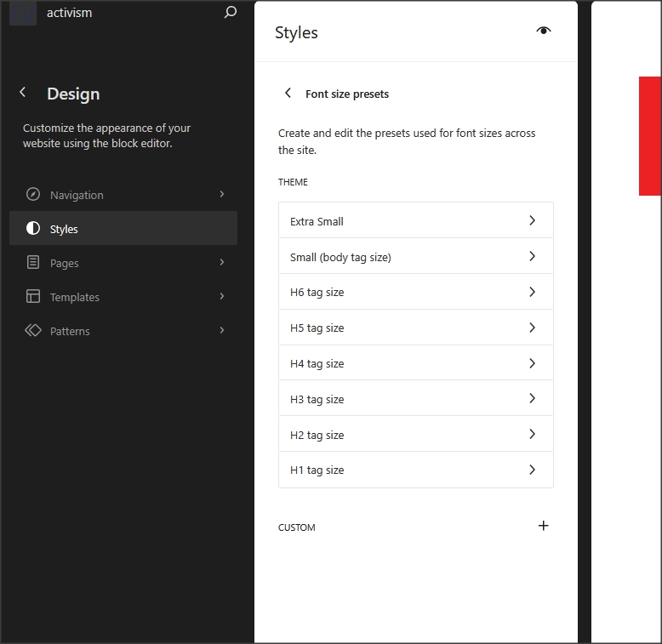Click the Patterns diamond icon
662x644 pixels.
[x=33, y=330]
